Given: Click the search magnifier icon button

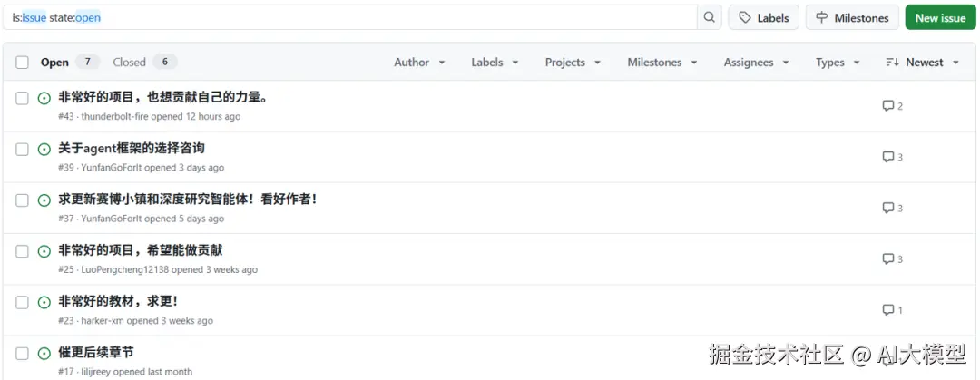Looking at the screenshot, I should pos(710,17).
